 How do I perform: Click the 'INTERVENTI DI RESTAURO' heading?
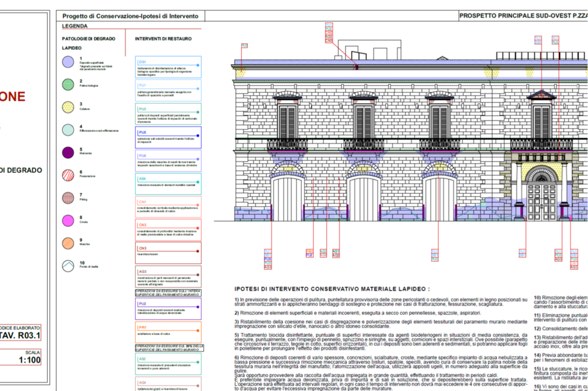point(163,39)
